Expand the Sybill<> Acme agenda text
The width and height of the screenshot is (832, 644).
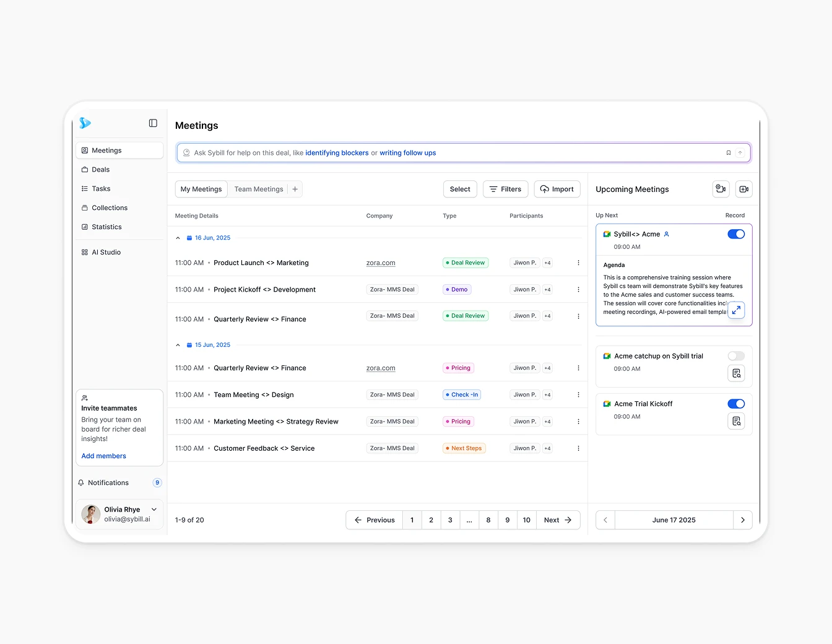tap(736, 310)
